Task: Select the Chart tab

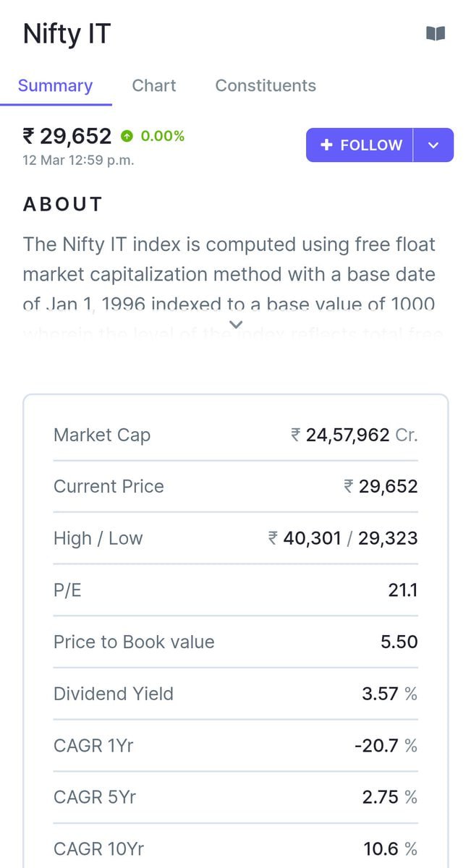Action: pyautogui.click(x=154, y=85)
